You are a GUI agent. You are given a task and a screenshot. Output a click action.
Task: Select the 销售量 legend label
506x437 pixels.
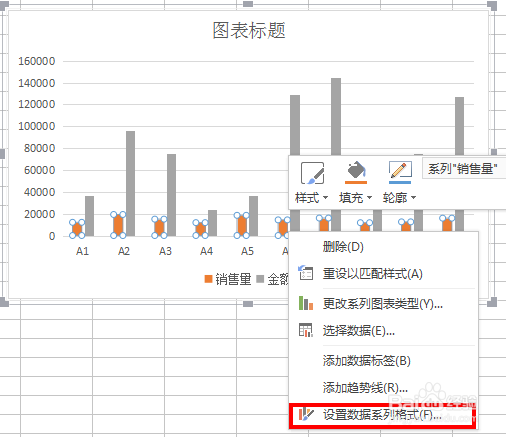[x=233, y=279]
